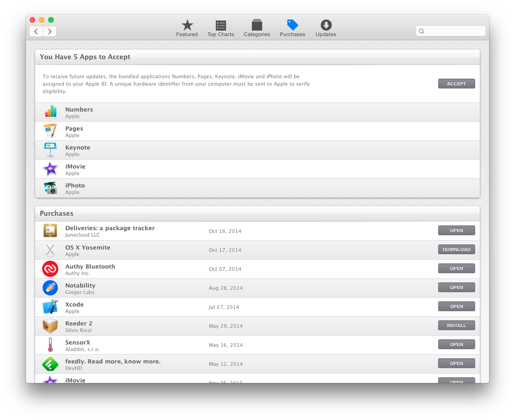Click 'You Have 5 Apps to Accept' heading
Viewport: 515px width, 420px height.
point(85,57)
